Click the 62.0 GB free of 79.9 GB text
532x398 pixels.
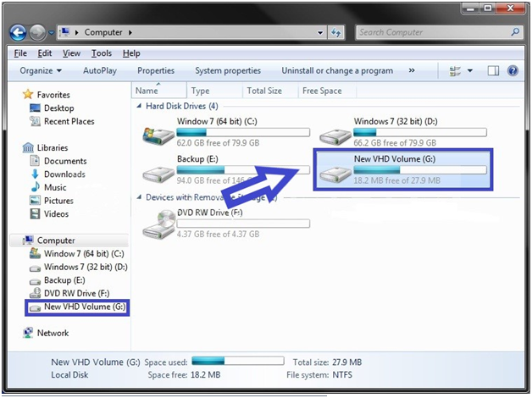pos(218,143)
